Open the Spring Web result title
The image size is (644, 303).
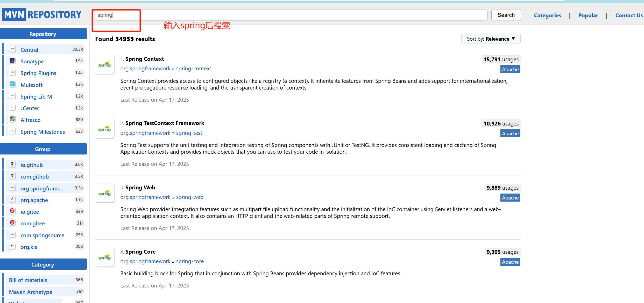(140, 188)
